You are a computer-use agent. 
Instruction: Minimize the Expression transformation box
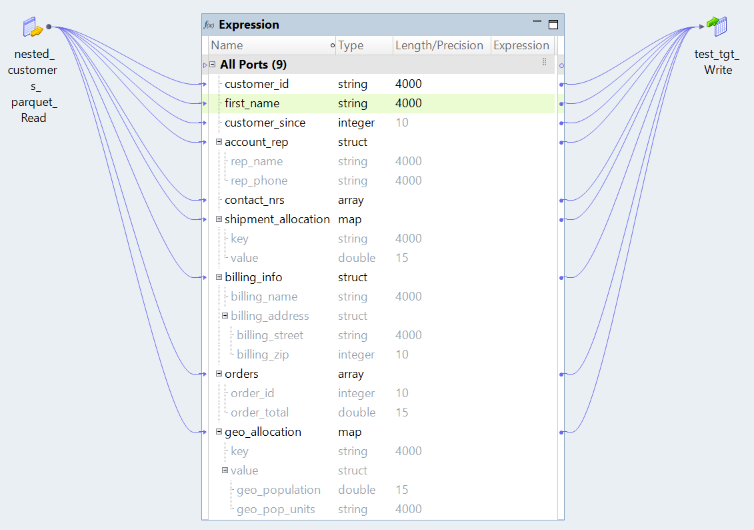(537, 22)
